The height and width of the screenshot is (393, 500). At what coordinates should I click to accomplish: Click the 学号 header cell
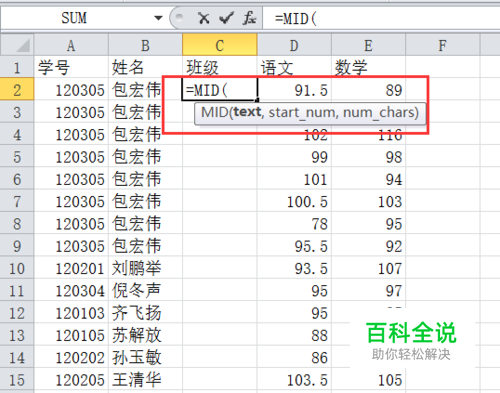point(71,68)
